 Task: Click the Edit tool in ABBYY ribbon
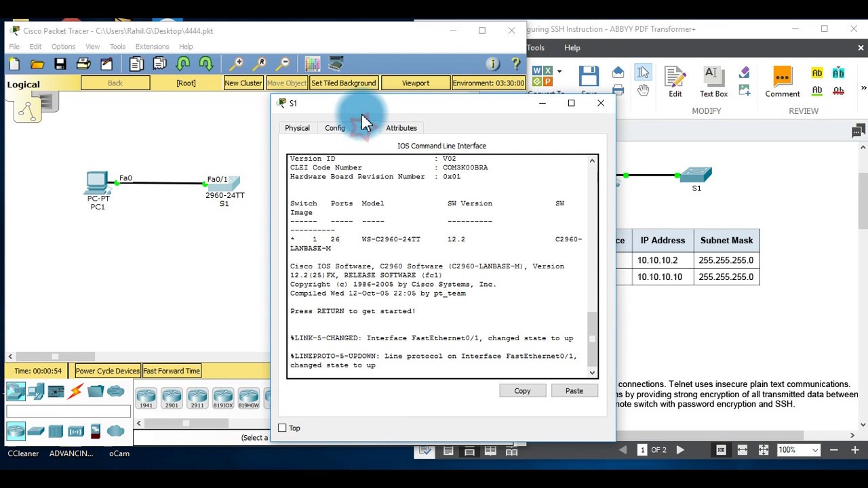tap(675, 83)
